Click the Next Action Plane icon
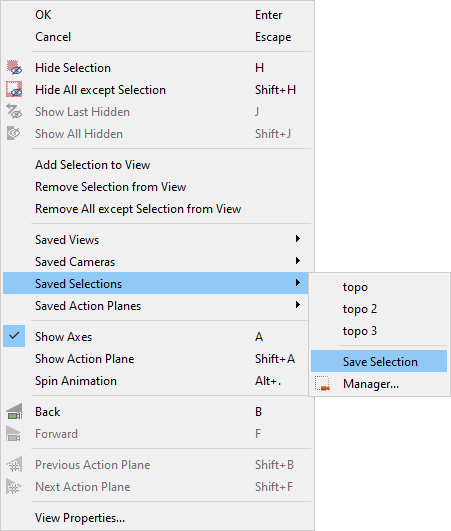Viewport: 451px width, 531px height. [14, 487]
